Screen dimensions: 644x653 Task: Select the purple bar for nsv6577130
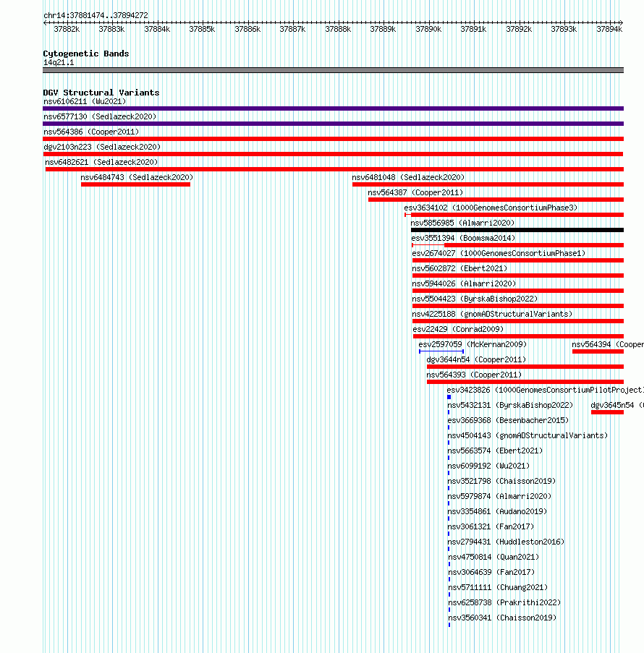point(333,124)
